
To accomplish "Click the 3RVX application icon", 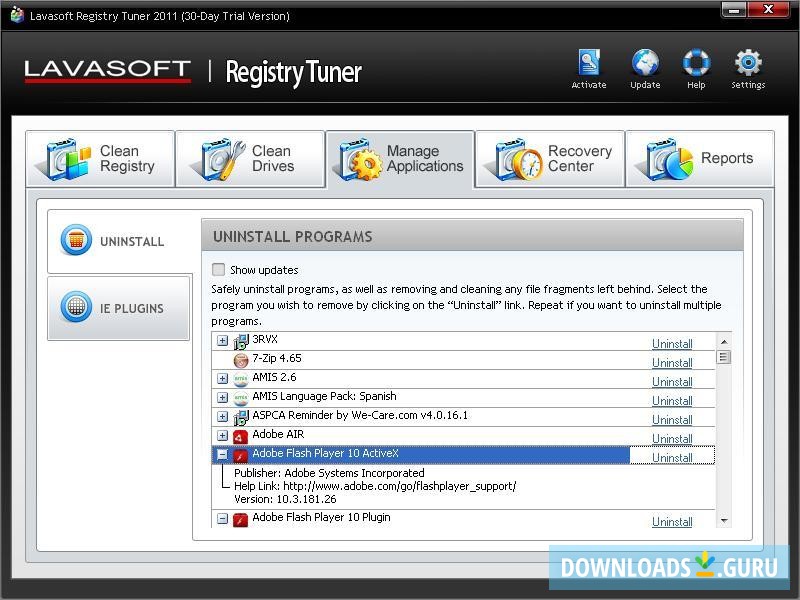I will coord(240,340).
